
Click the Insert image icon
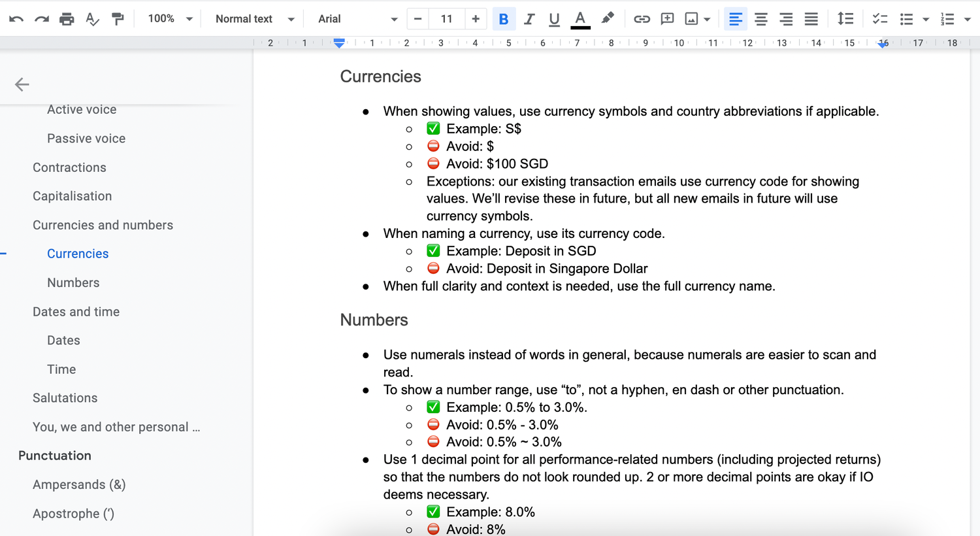[691, 19]
